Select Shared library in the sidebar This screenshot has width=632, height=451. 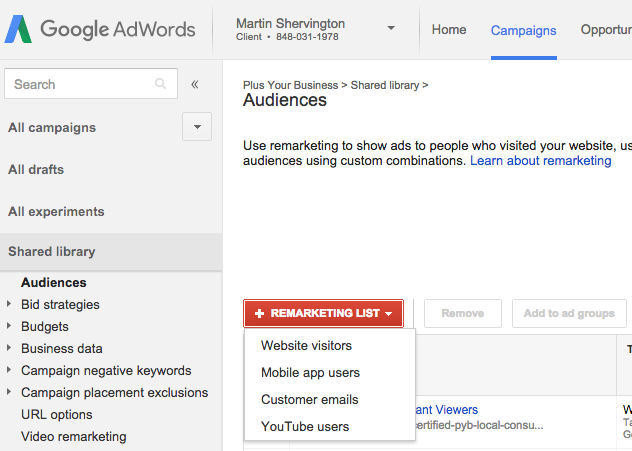[111, 251]
